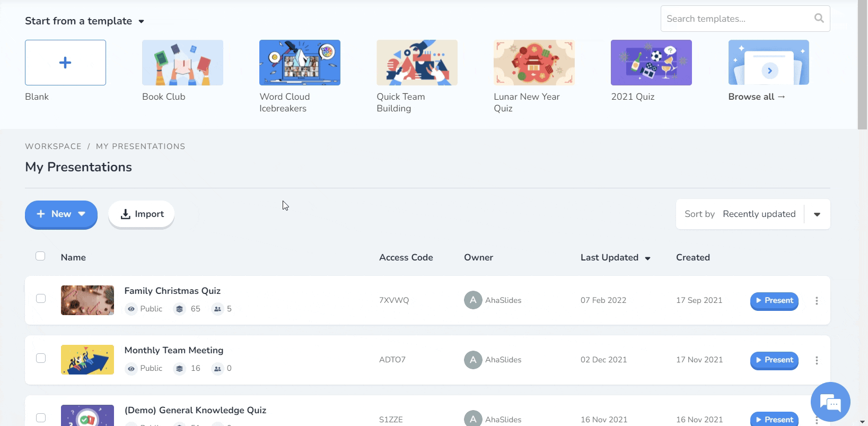Screen dimensions: 868x426
Task: Click AhaSlides owner avatar on General Knowledge Quiz row
Action: [473, 419]
